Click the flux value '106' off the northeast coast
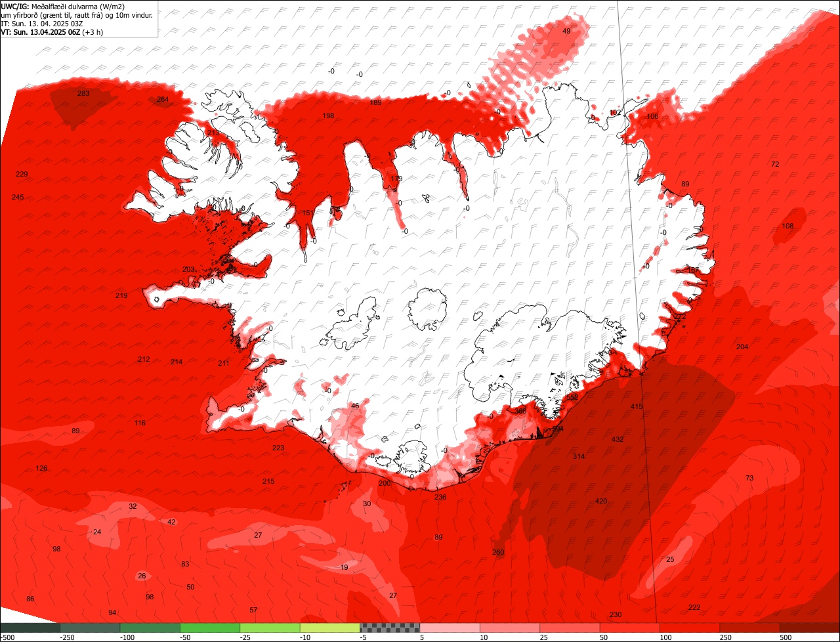 [652, 116]
